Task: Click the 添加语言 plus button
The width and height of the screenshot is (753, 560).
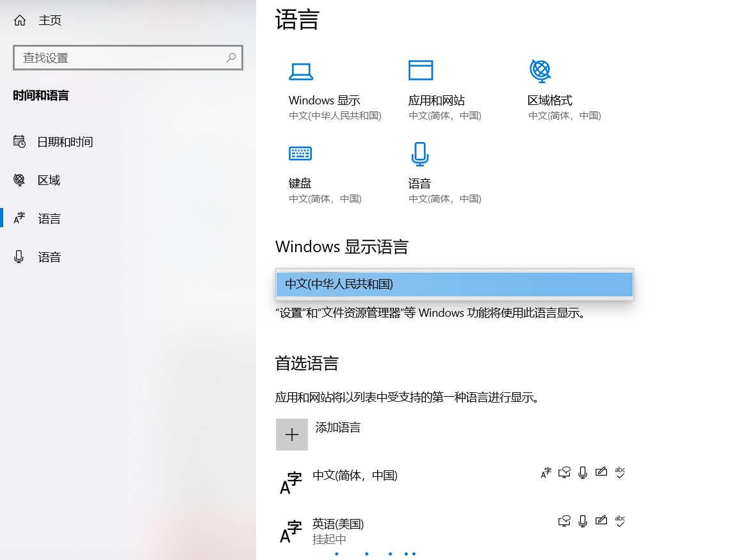Action: [x=292, y=435]
